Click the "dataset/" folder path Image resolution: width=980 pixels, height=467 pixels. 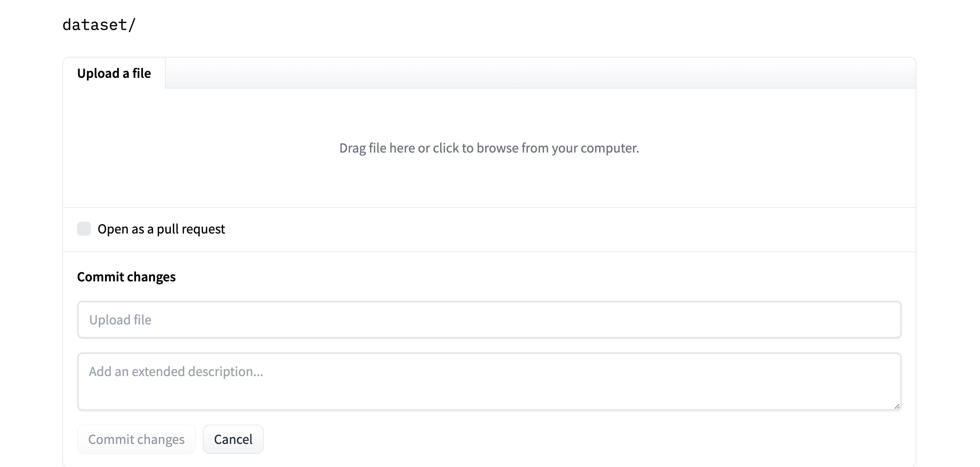(99, 25)
